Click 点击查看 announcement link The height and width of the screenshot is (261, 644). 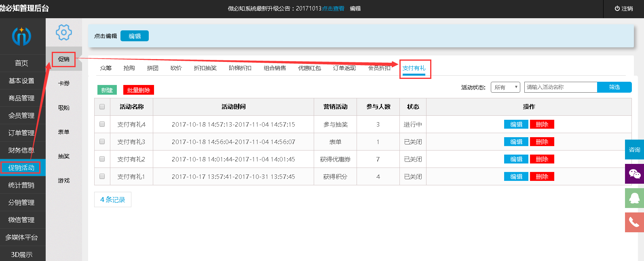pyautogui.click(x=333, y=8)
